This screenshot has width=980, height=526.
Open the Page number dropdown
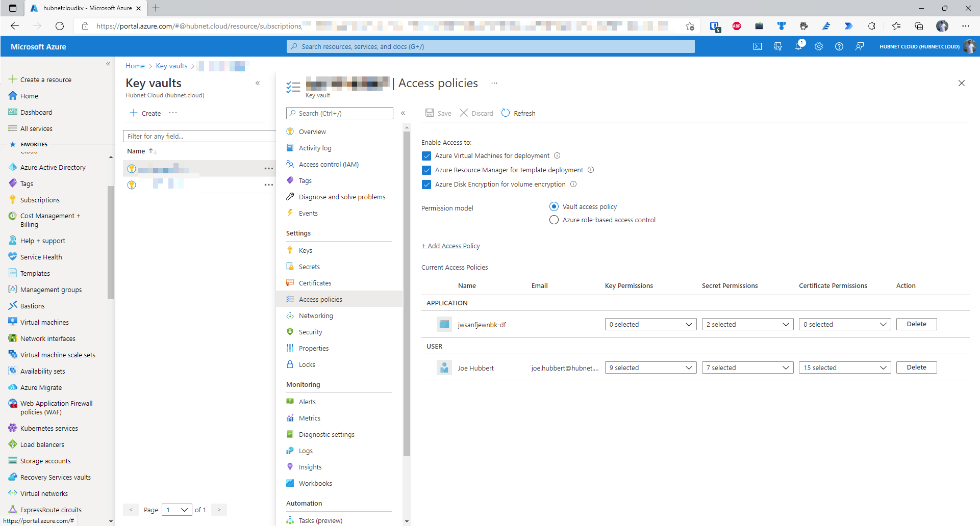point(177,510)
